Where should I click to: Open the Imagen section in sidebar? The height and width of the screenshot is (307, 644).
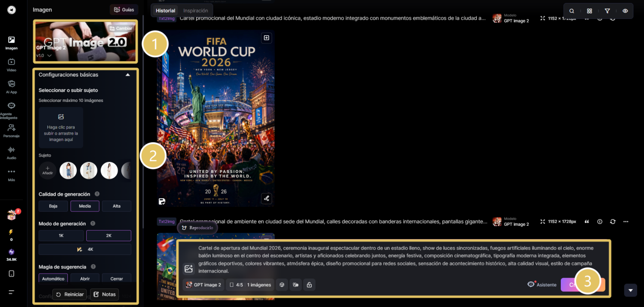click(x=12, y=43)
